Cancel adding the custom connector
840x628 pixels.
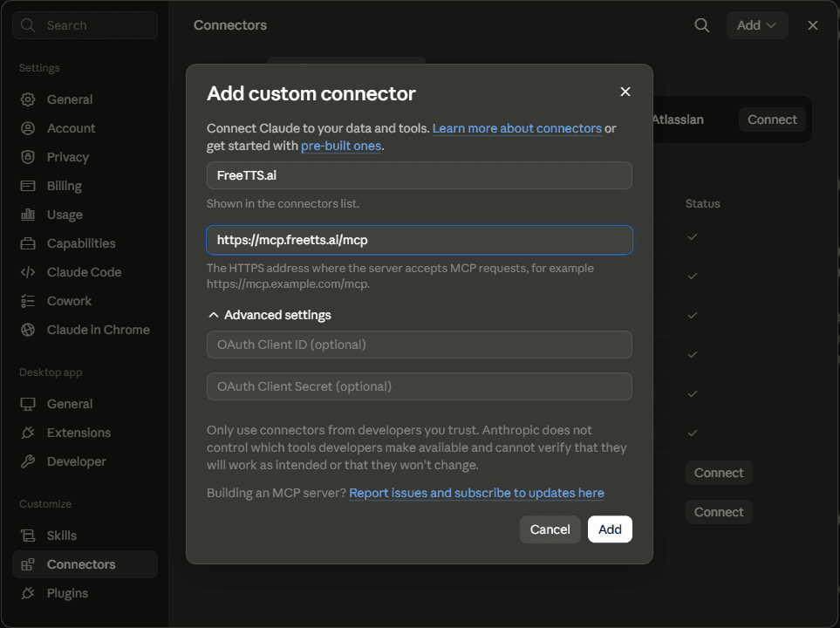pyautogui.click(x=550, y=529)
